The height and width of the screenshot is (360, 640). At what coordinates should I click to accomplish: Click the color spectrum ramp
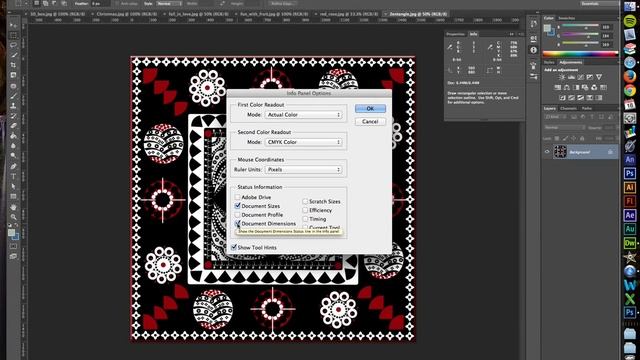point(580,53)
